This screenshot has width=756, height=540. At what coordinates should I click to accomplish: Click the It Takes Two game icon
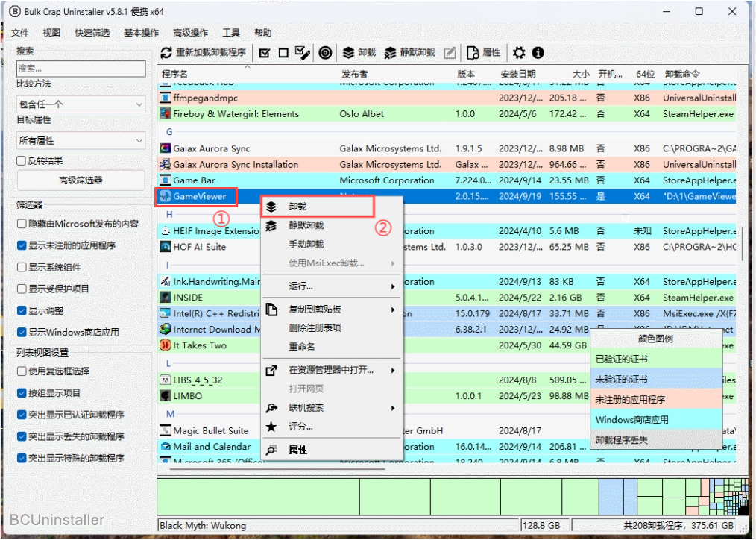pyautogui.click(x=166, y=345)
